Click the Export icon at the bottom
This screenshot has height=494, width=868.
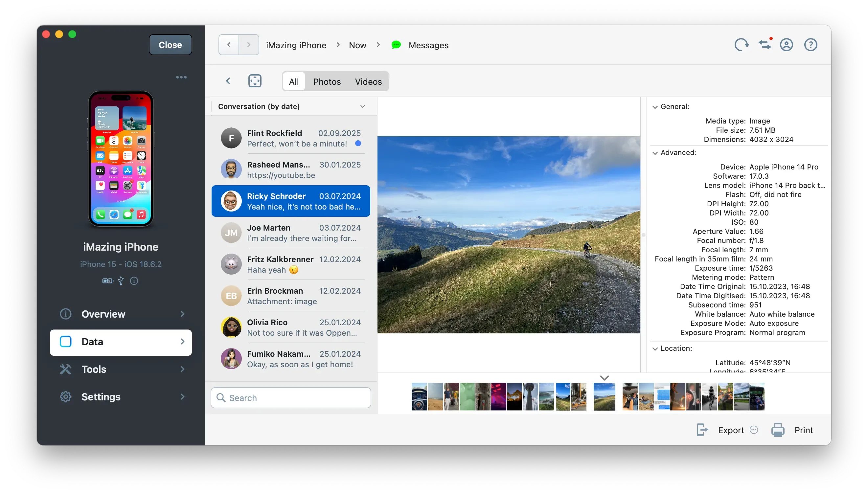702,430
